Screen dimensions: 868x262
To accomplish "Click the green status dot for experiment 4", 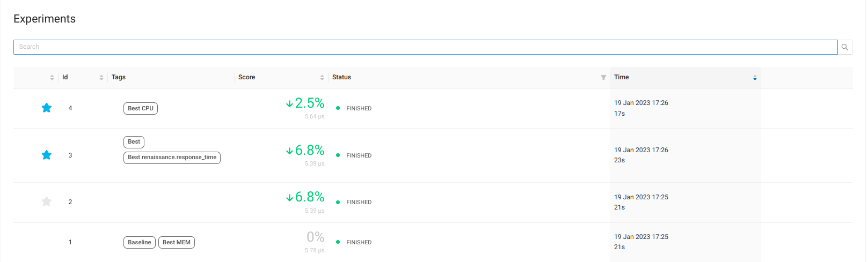I will click(338, 108).
